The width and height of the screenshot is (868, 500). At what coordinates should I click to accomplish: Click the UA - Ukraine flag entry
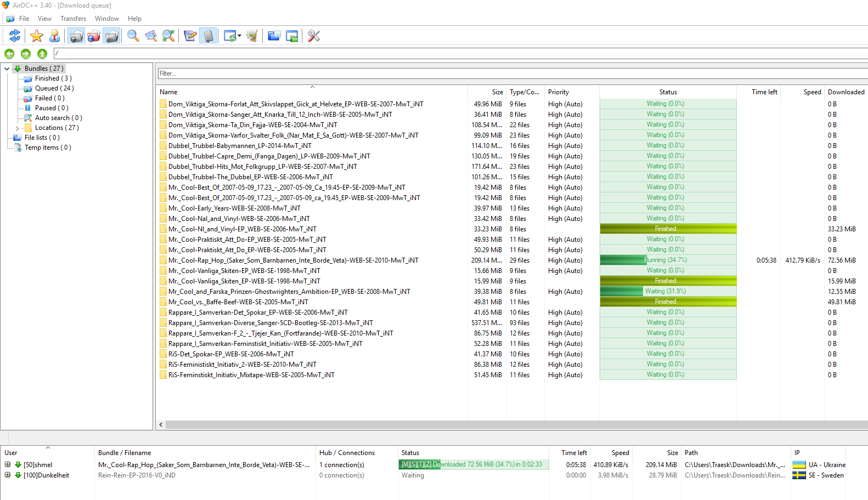[x=819, y=464]
